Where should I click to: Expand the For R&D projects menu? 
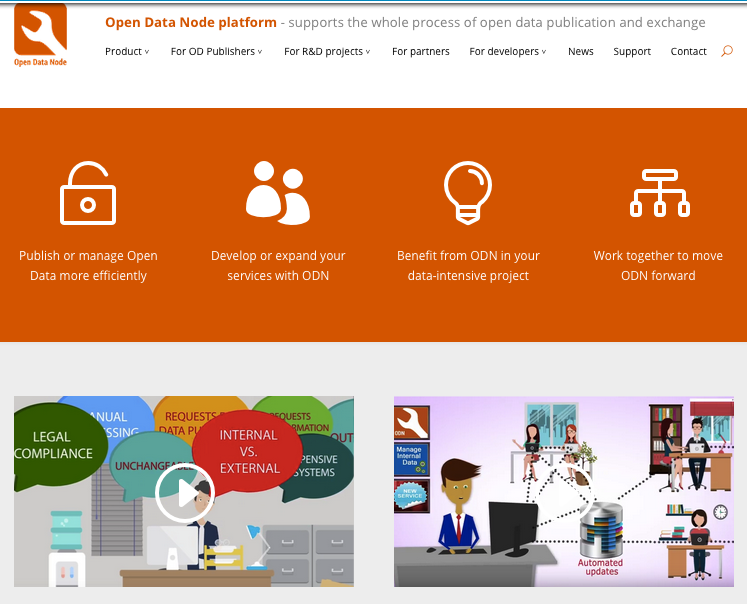click(x=327, y=51)
